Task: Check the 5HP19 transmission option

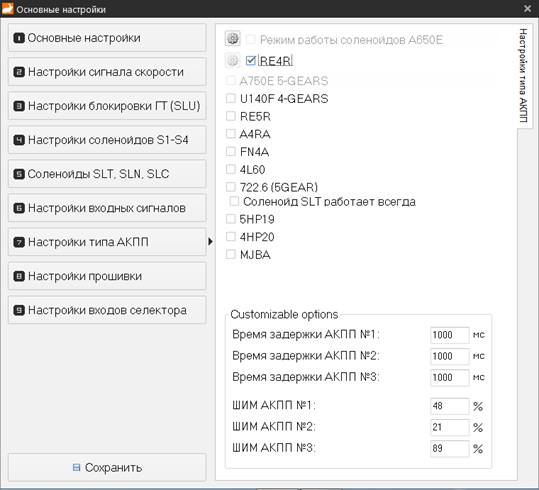Action: [231, 219]
